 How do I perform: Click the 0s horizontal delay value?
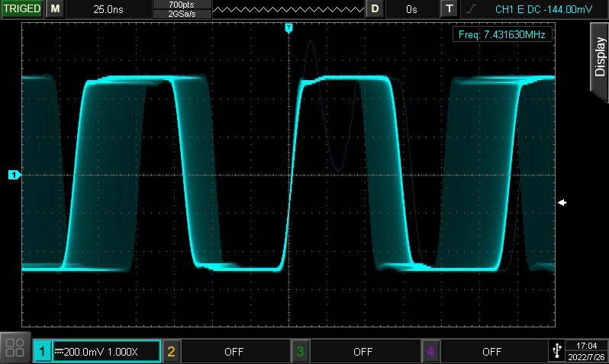point(411,9)
